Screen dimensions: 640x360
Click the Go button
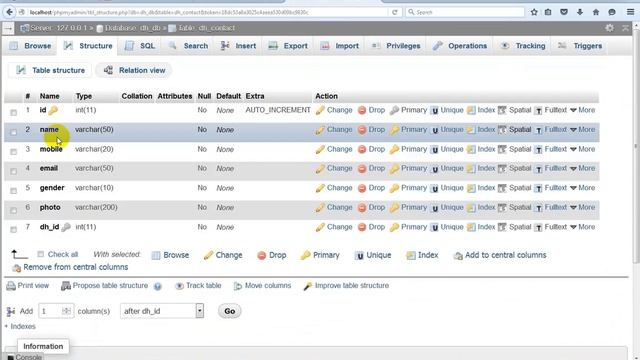tap(229, 311)
